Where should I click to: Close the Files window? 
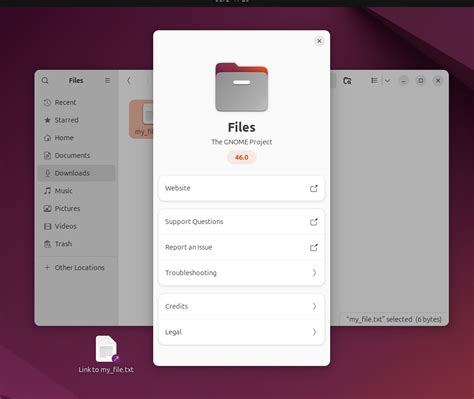(438, 81)
